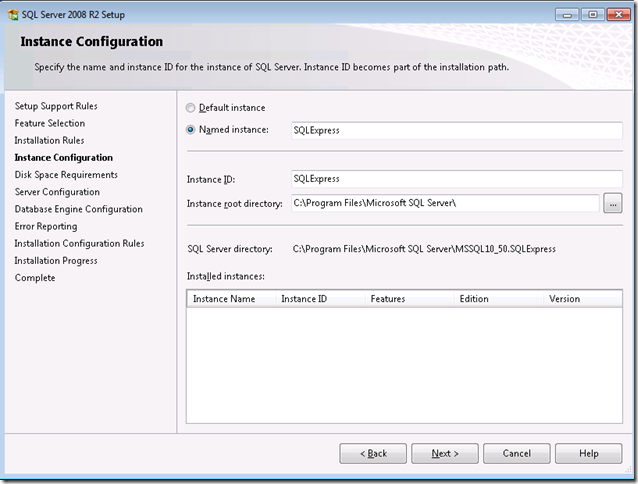Screen dimensions: 638x484
Task: Click the Instance ID column header
Action: [x=320, y=299]
